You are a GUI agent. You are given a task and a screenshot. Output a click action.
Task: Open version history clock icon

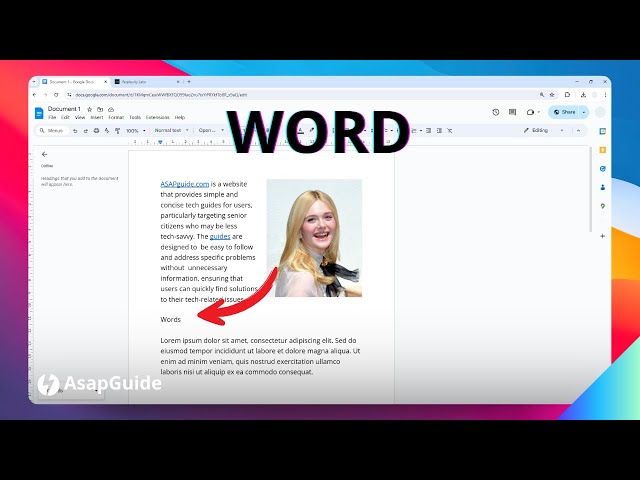tap(496, 112)
